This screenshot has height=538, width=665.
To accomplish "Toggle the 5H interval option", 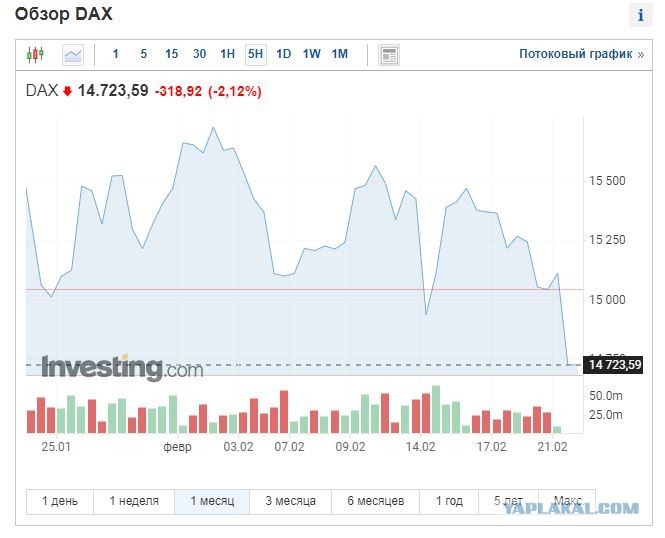I will click(256, 54).
